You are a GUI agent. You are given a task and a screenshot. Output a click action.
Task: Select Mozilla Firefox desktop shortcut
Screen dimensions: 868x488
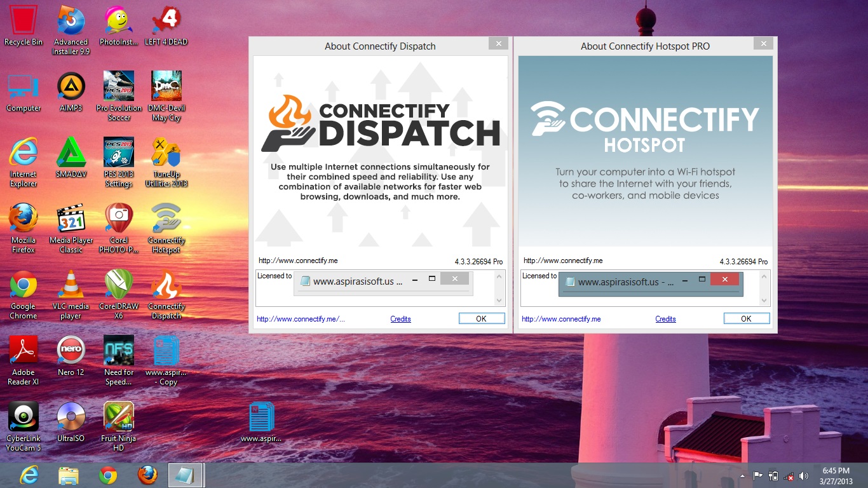[24, 229]
